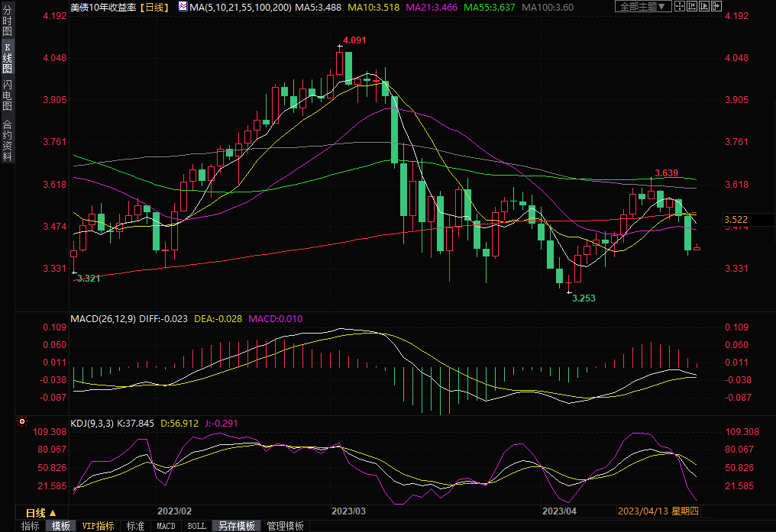Select the K线图 side tab
The width and height of the screenshot is (776, 532).
click(7, 58)
